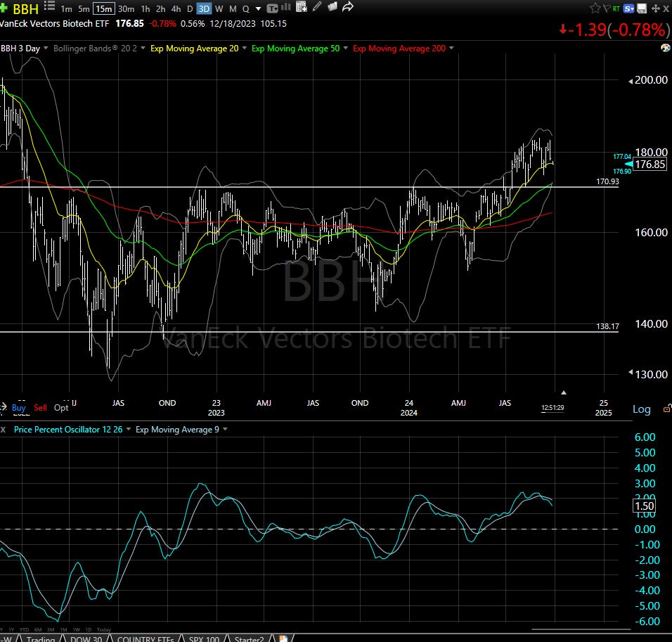Click the flag marker icon
The image size is (672, 642).
point(607,8)
